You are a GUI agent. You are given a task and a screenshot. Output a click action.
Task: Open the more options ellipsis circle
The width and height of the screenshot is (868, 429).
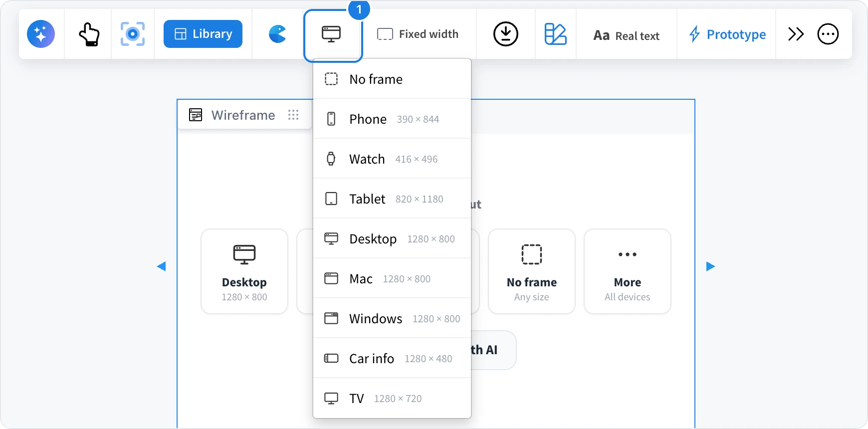(828, 34)
